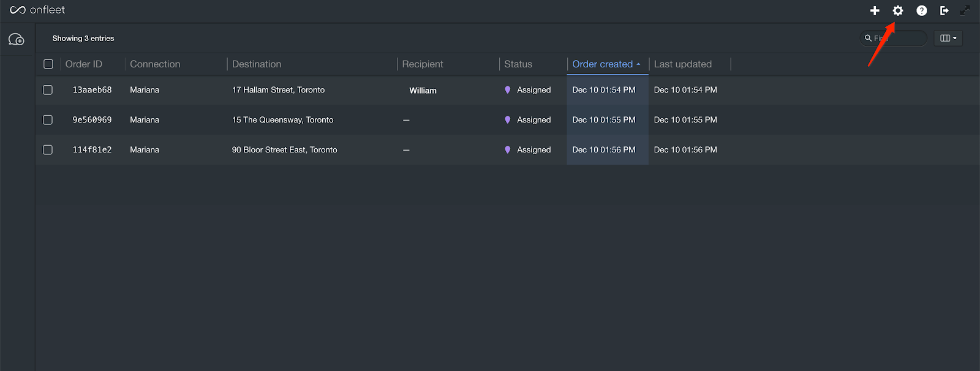Open the 15 The Queensway, Toronto destination
The image size is (980, 371).
(282, 120)
